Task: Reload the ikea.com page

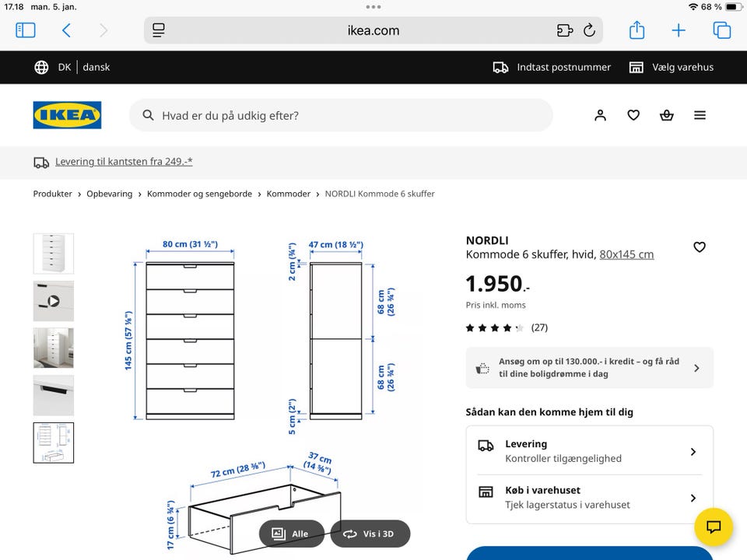Action: (x=589, y=30)
